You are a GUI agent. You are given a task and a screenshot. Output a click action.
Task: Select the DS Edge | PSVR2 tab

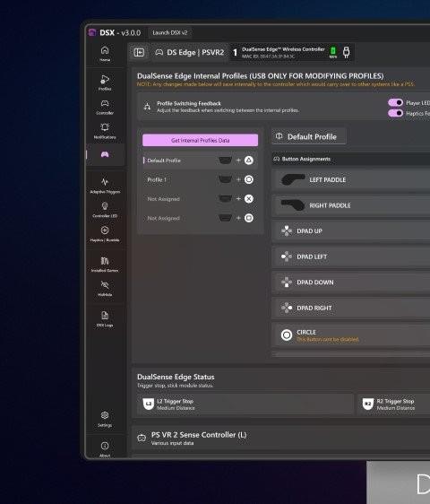pyautogui.click(x=190, y=52)
